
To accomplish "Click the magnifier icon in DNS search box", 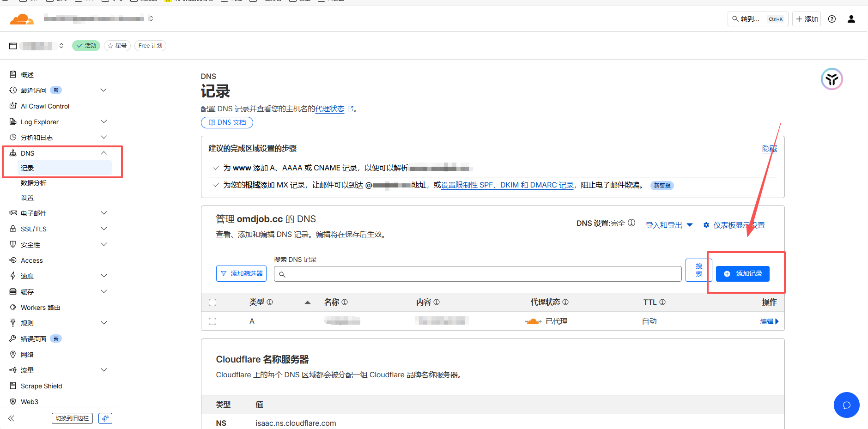I will (x=282, y=274).
